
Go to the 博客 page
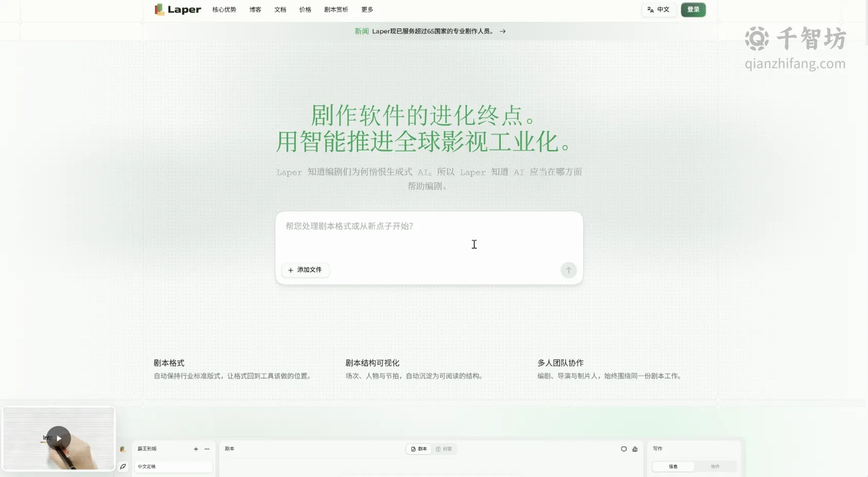(255, 10)
